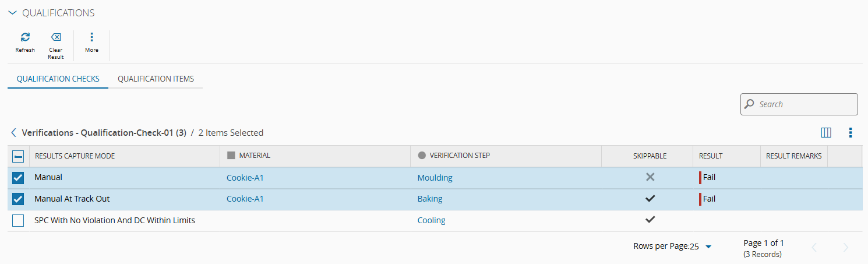Open the grid options kebab menu
The height and width of the screenshot is (264, 868).
tap(851, 133)
